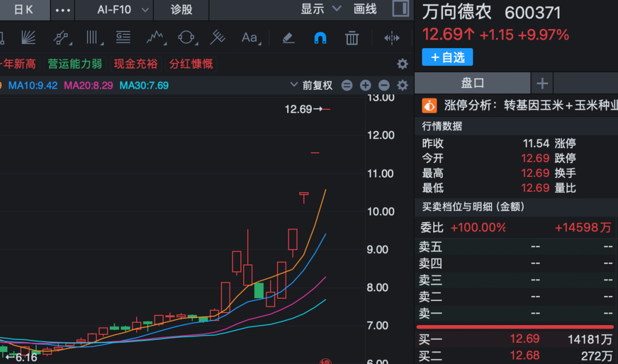
Task: Switch to the 盘口 tab
Action: pyautogui.click(x=473, y=83)
